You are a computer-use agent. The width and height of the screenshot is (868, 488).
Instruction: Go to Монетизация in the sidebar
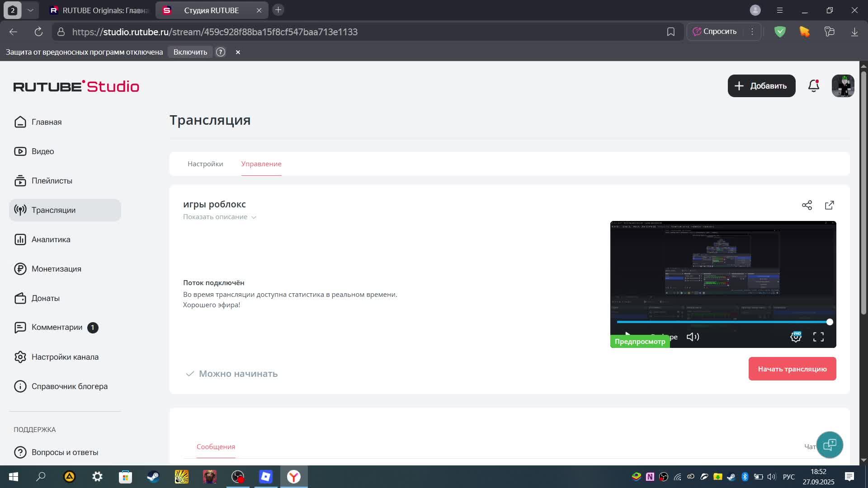56,269
